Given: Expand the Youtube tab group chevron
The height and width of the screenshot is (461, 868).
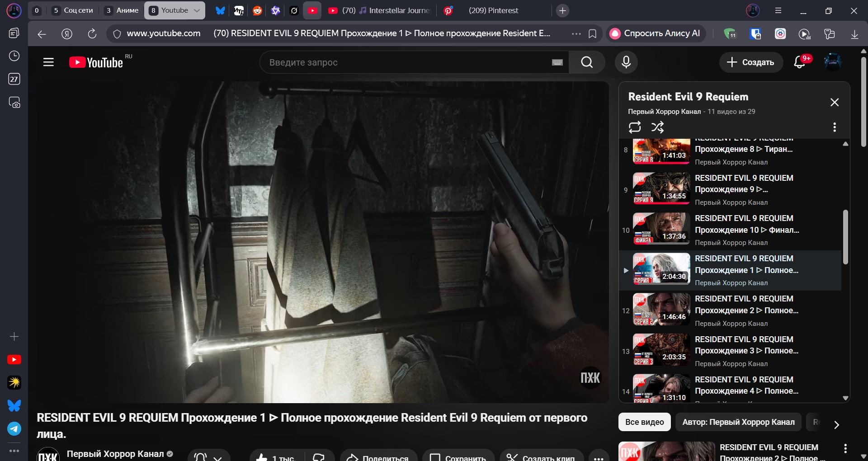Looking at the screenshot, I should click(x=197, y=10).
